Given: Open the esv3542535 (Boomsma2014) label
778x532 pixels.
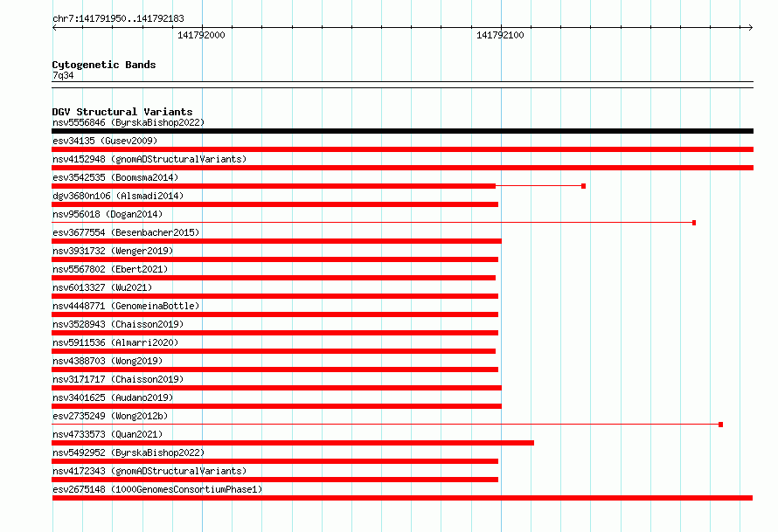Looking at the screenshot, I should pyautogui.click(x=115, y=177).
